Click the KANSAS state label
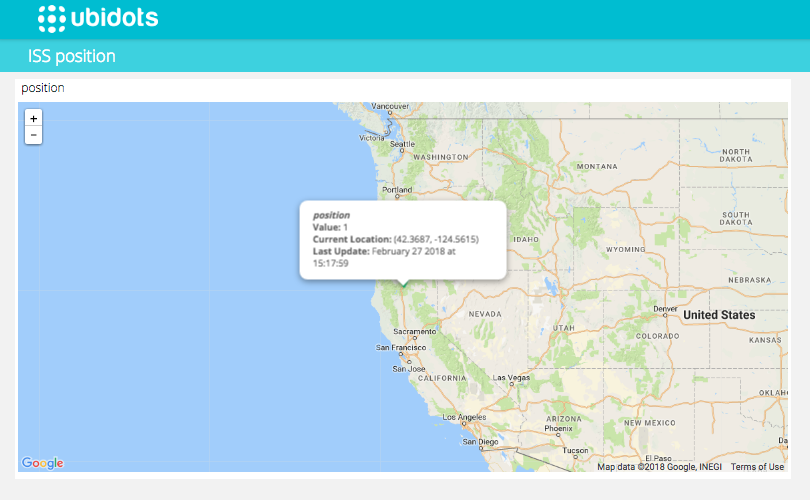810x500 pixels. click(765, 340)
